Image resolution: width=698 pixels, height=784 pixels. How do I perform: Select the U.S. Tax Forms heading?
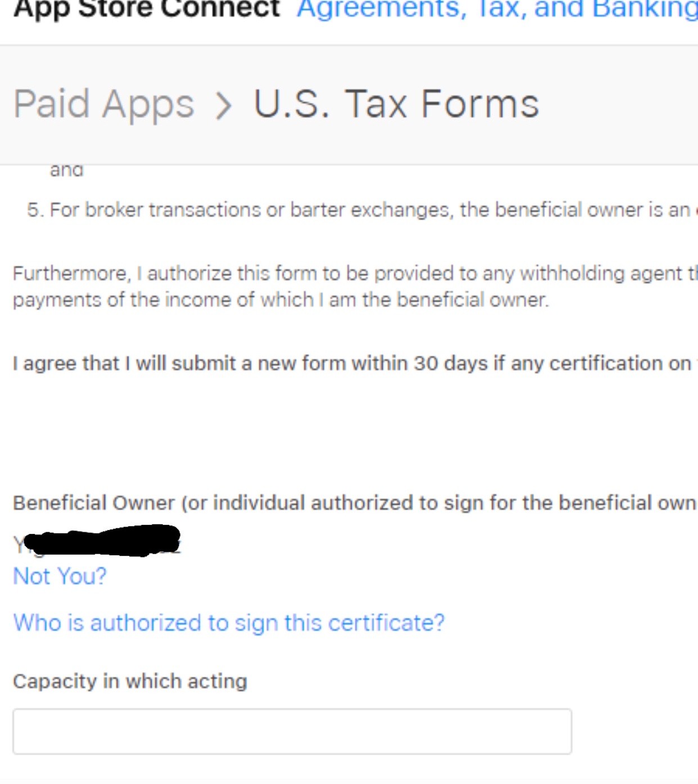(x=396, y=104)
